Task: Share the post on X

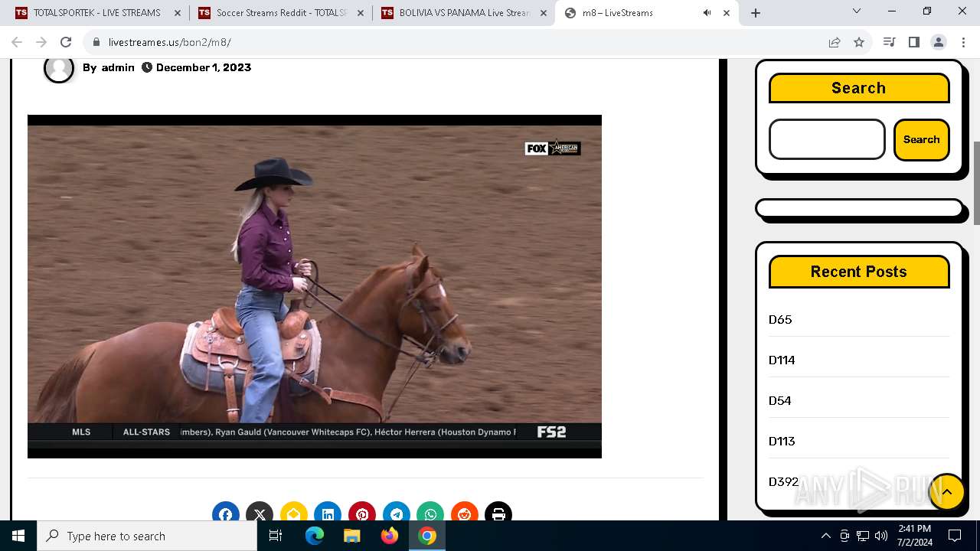Action: click(x=260, y=511)
